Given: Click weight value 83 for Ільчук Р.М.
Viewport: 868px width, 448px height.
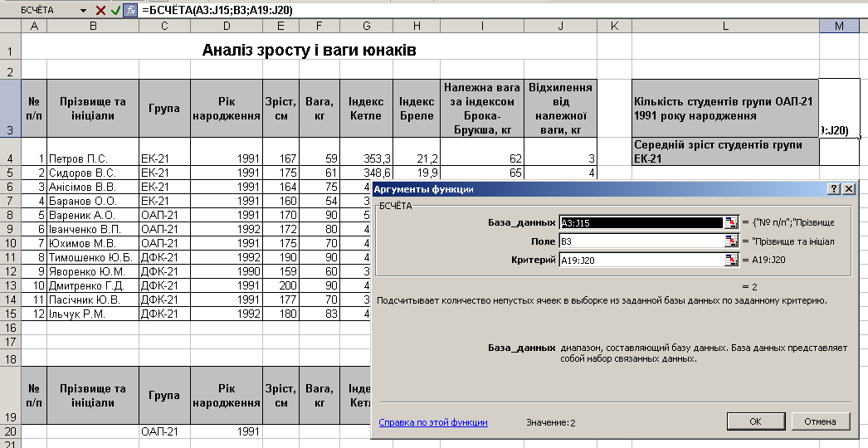Looking at the screenshot, I should pyautogui.click(x=319, y=314).
